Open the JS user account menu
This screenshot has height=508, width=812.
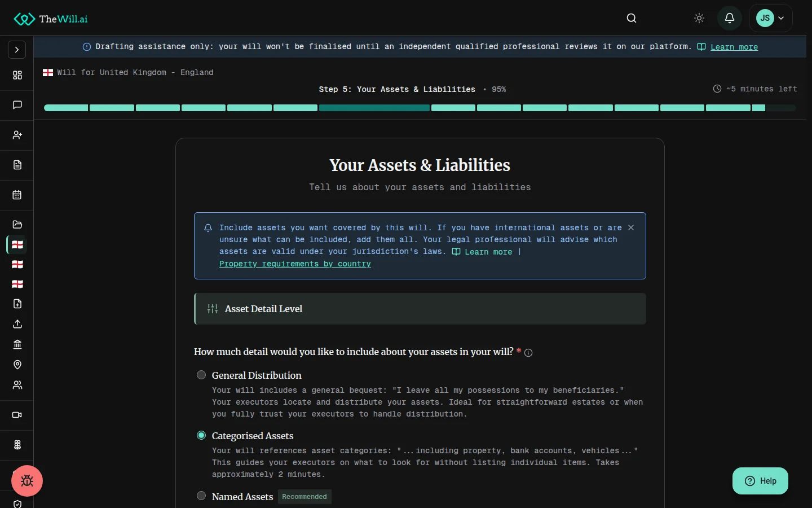click(771, 18)
